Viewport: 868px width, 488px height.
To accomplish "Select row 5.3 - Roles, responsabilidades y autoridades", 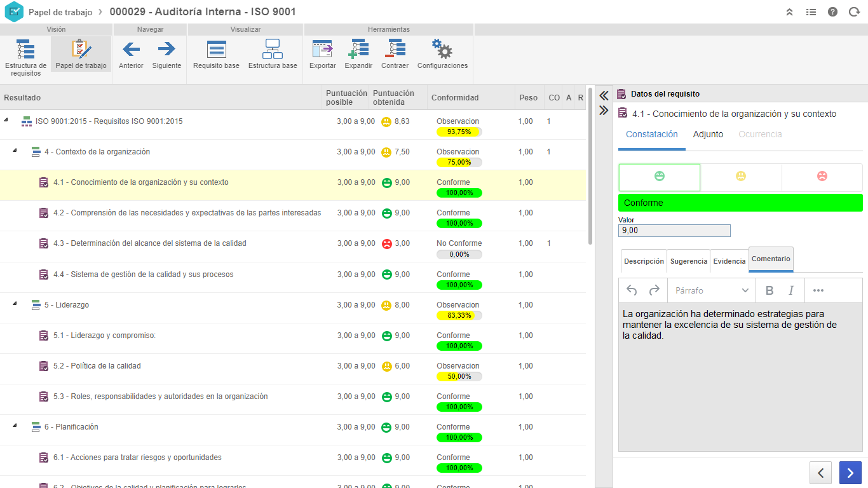I will [293, 400].
